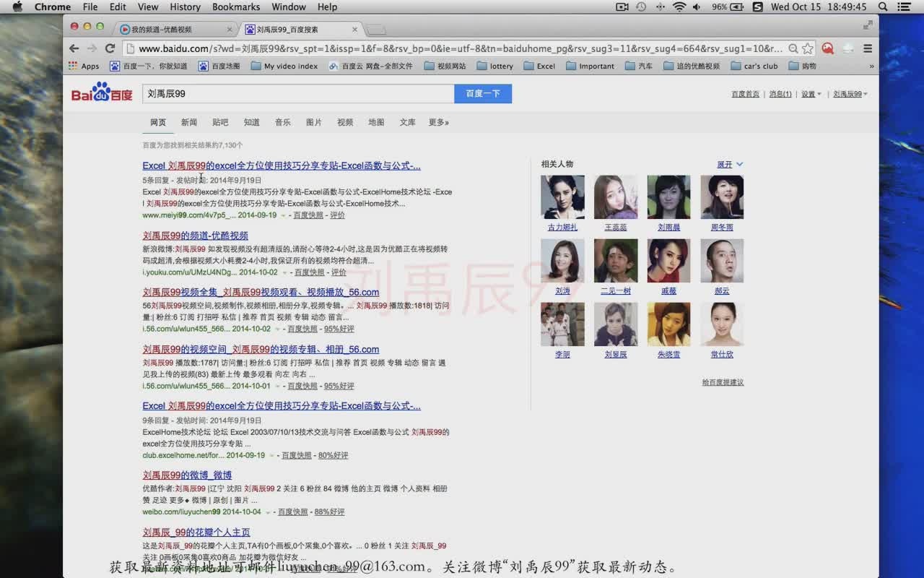This screenshot has width=924, height=578.
Task: Open the 设置 dropdown
Action: click(811, 94)
